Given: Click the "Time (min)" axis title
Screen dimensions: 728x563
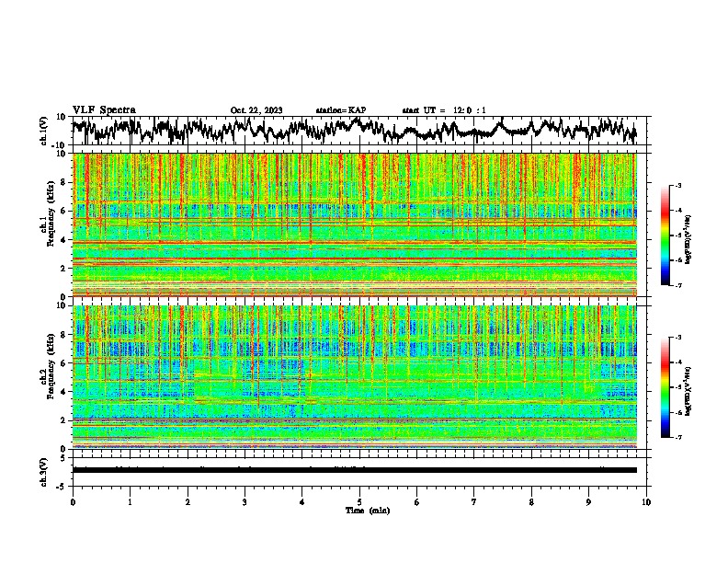Looking at the screenshot, I should tap(368, 511).
